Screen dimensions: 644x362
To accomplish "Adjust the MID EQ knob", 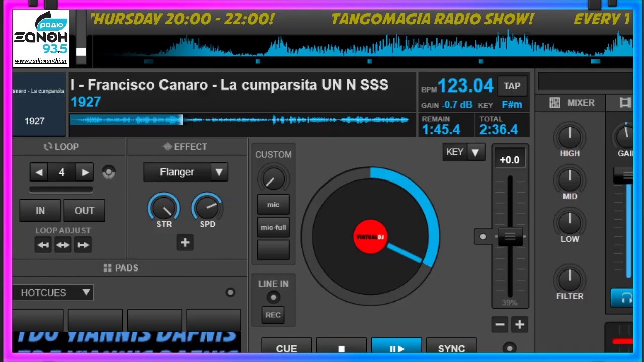I will point(570,179).
